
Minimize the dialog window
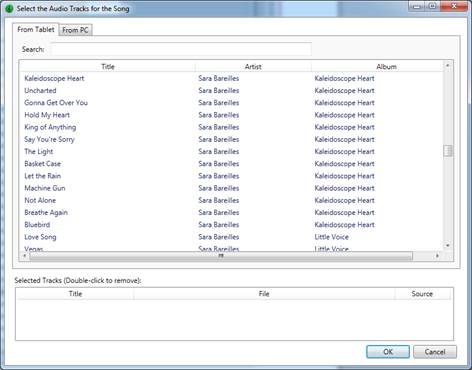[417, 6]
